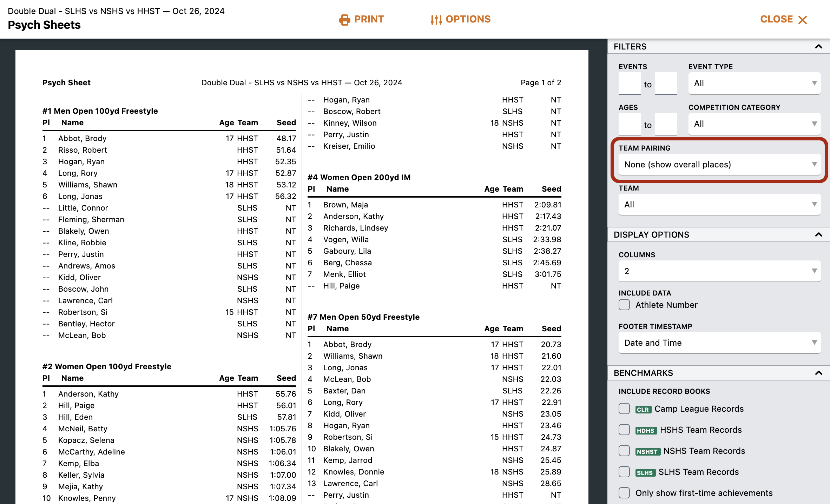Click the Events start number field

(630, 84)
